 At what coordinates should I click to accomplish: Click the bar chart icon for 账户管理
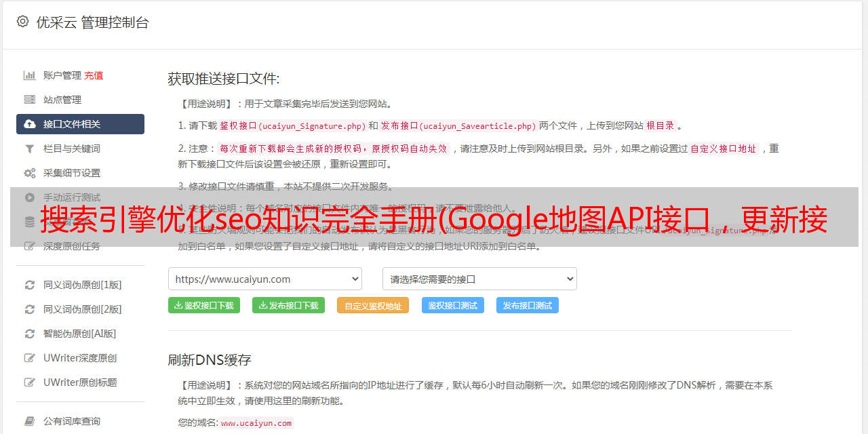(30, 75)
